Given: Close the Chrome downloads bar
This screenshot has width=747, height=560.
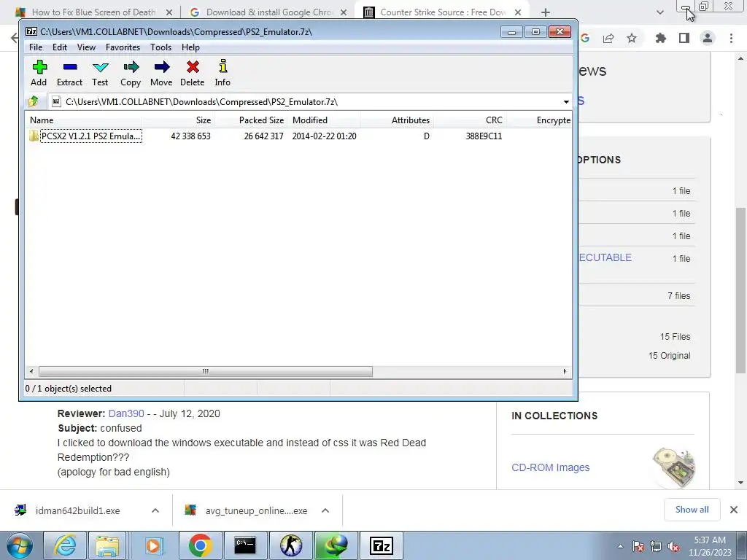Looking at the screenshot, I should click(x=734, y=510).
